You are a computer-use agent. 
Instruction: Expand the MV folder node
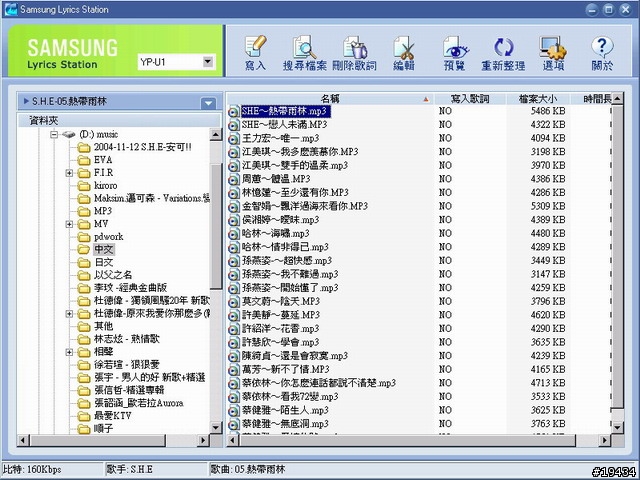(x=69, y=224)
